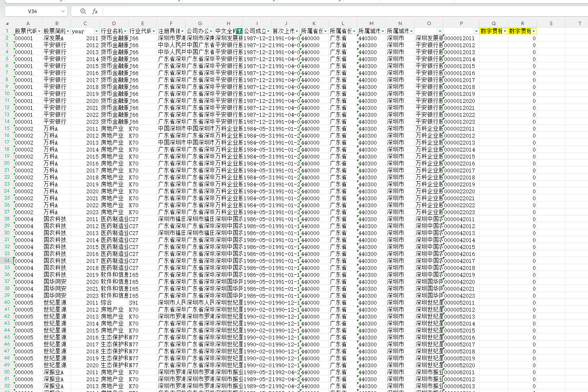588x392 pixels.
Task: Click cell B28 containing 国农科技
Action: click(x=56, y=219)
